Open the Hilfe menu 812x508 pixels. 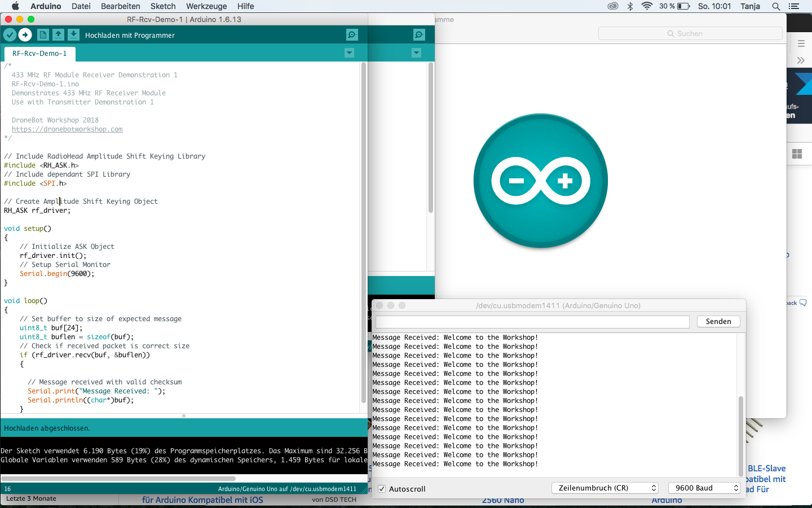click(x=245, y=6)
